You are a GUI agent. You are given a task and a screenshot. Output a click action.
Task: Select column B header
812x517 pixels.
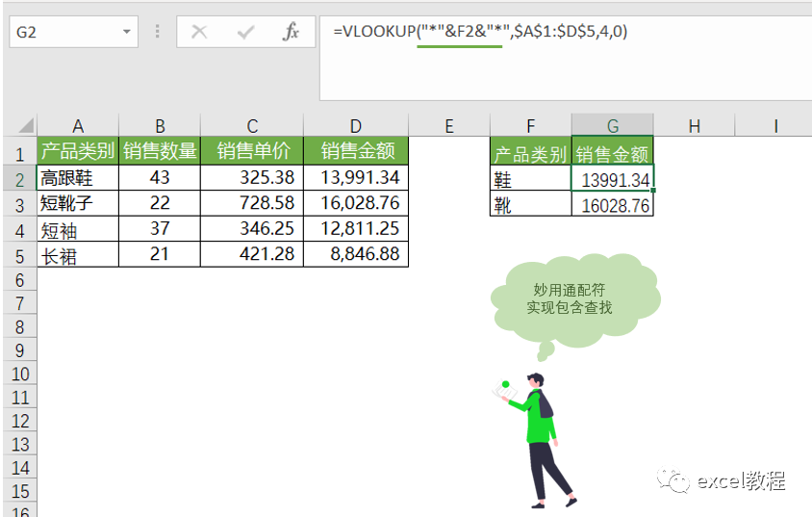click(x=160, y=125)
